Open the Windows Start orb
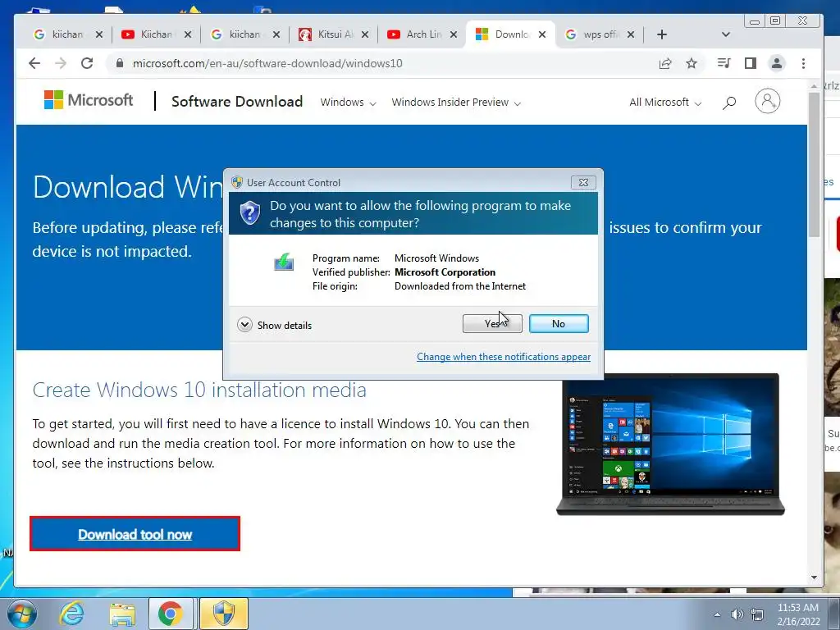Image resolution: width=840 pixels, height=630 pixels. pos(21,614)
